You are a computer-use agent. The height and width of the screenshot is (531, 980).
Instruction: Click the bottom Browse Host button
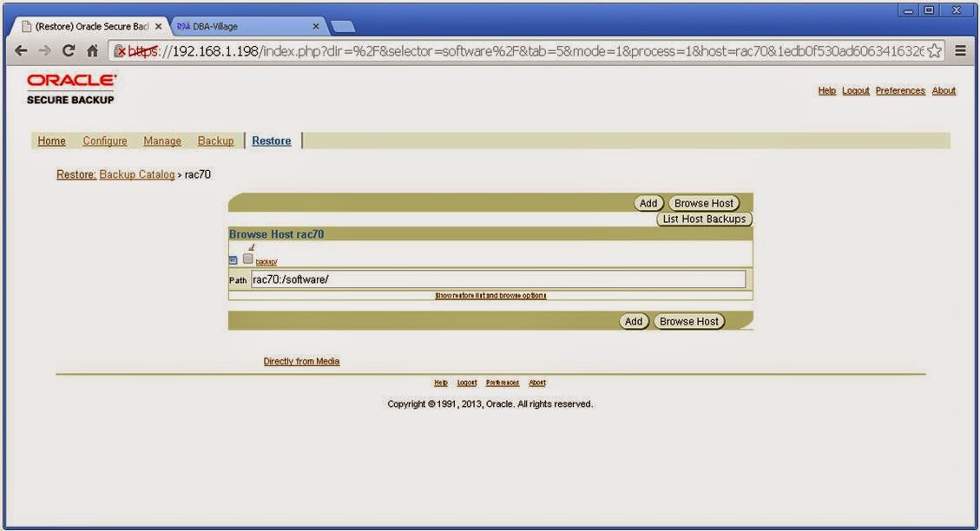(688, 321)
